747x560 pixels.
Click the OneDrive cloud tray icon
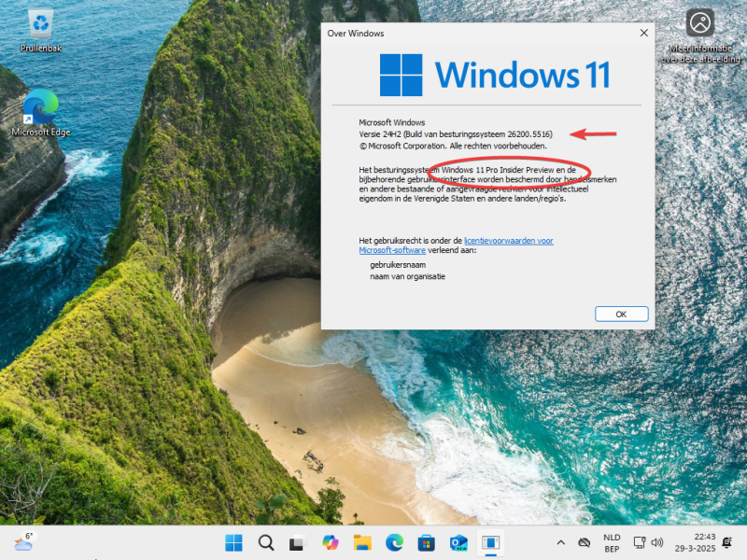[x=585, y=542]
